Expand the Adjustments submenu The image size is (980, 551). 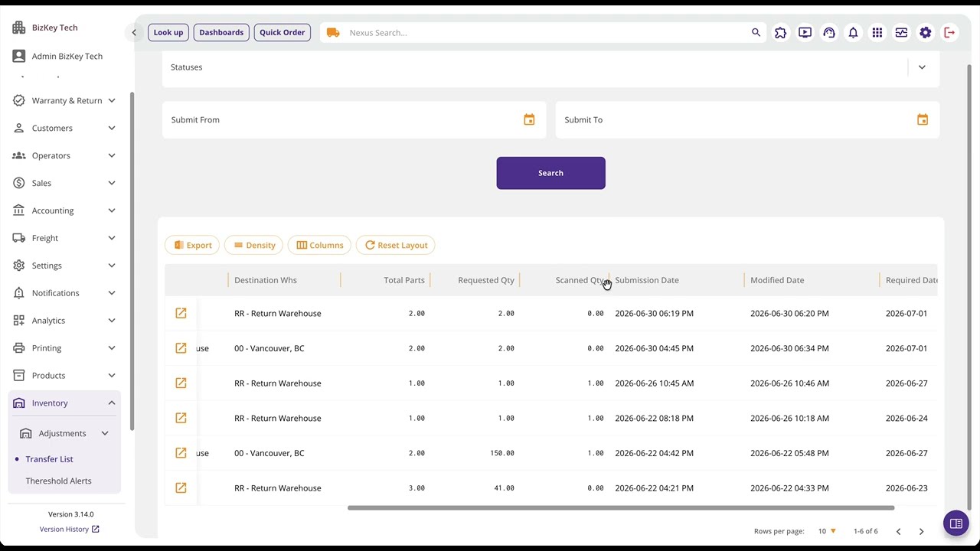(64, 433)
